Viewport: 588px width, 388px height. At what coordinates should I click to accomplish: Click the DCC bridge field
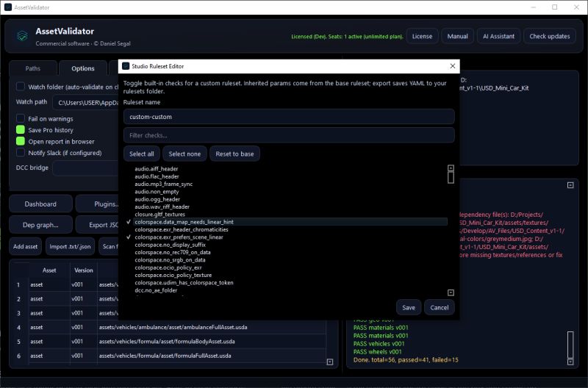85,168
